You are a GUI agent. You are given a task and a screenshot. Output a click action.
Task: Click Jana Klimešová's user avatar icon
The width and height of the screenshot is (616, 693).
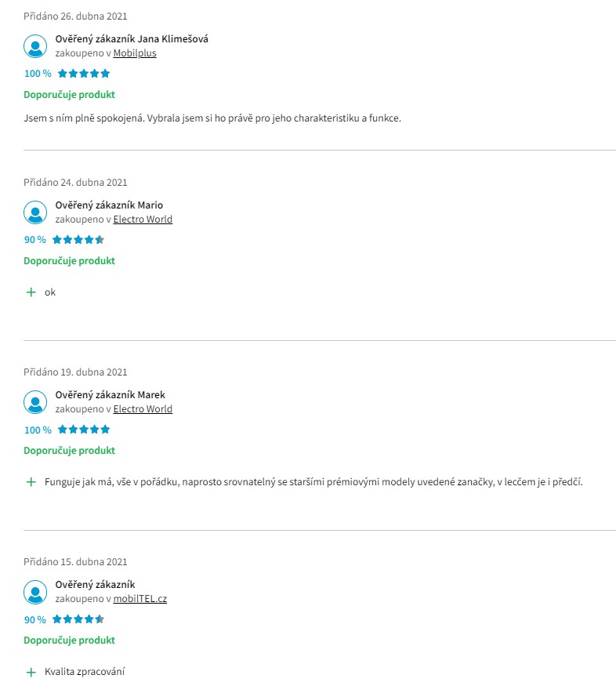click(35, 46)
